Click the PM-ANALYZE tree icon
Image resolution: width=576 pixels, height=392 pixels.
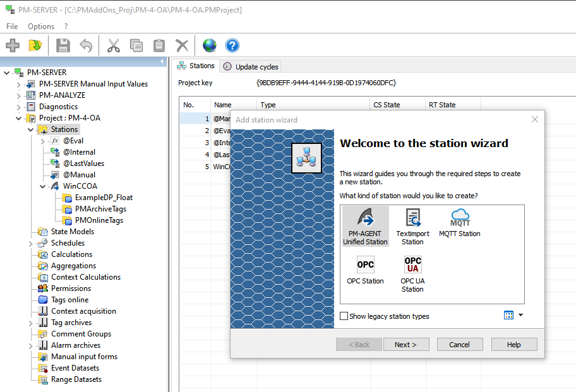click(x=31, y=95)
